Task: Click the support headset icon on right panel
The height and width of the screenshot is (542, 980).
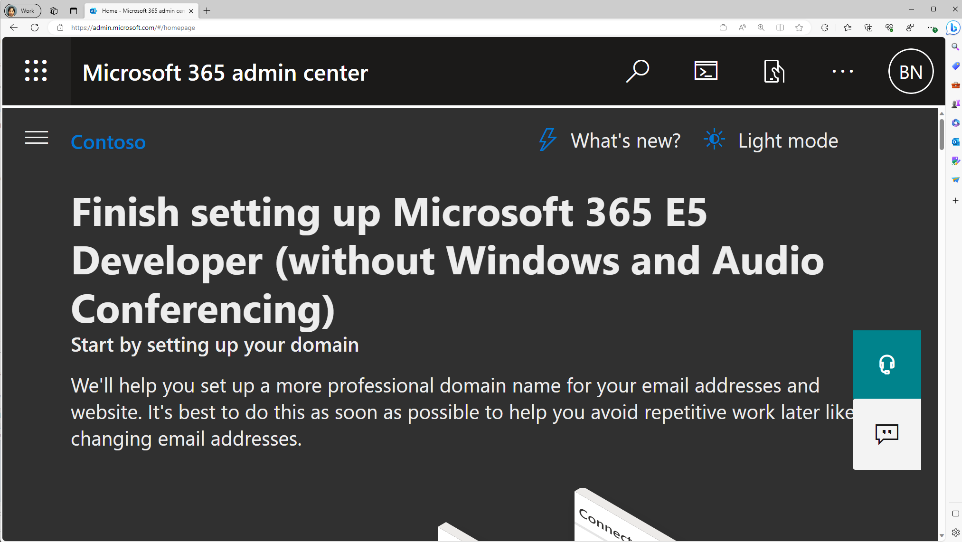Action: coord(886,364)
